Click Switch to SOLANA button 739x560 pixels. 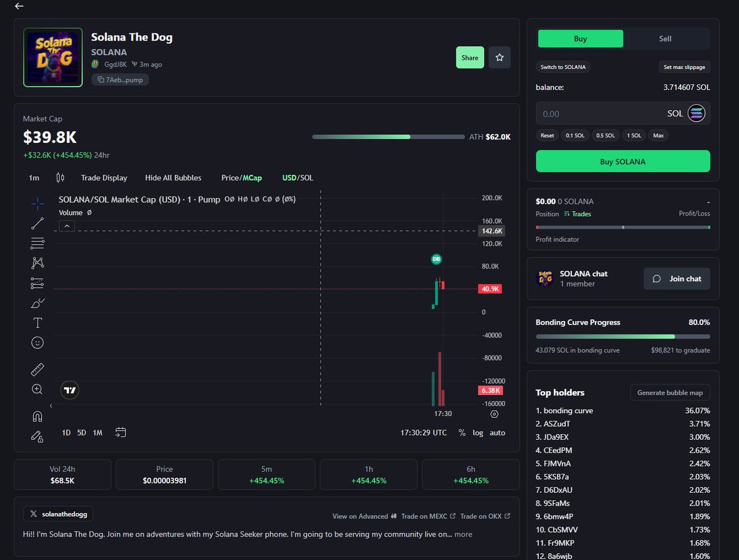tap(563, 67)
